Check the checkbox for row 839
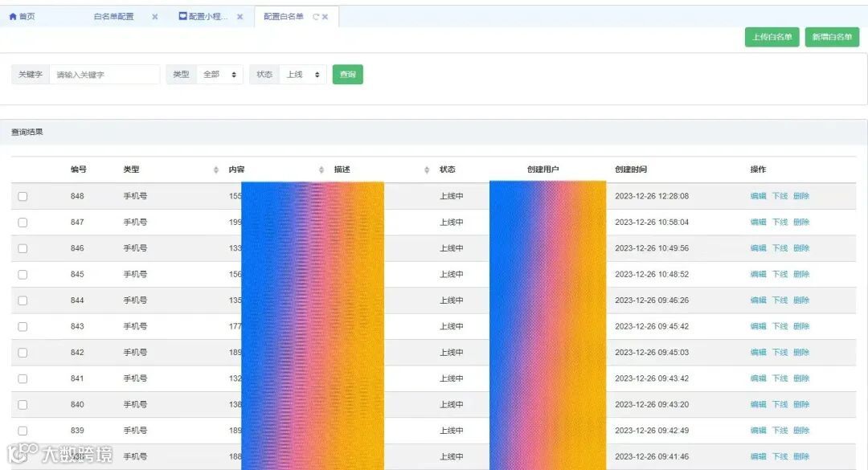This screenshot has width=868, height=470. tap(23, 430)
